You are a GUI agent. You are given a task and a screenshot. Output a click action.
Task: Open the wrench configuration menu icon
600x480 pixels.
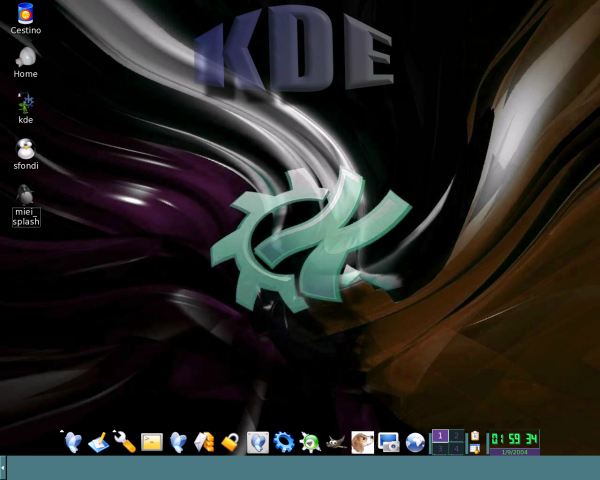[x=125, y=442]
